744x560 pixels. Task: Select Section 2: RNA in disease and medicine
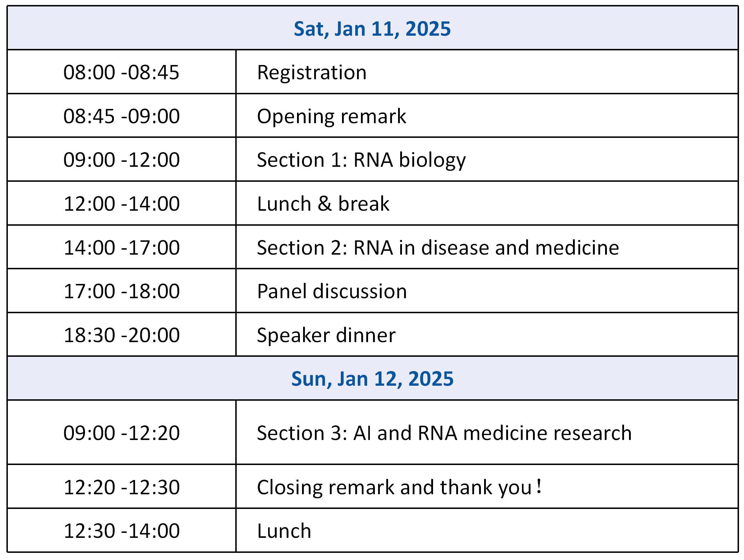pos(487,247)
